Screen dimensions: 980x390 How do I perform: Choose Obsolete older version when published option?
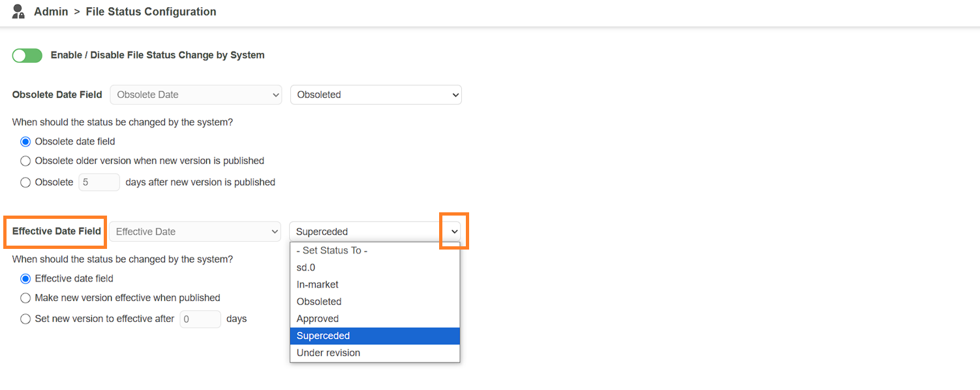point(25,161)
